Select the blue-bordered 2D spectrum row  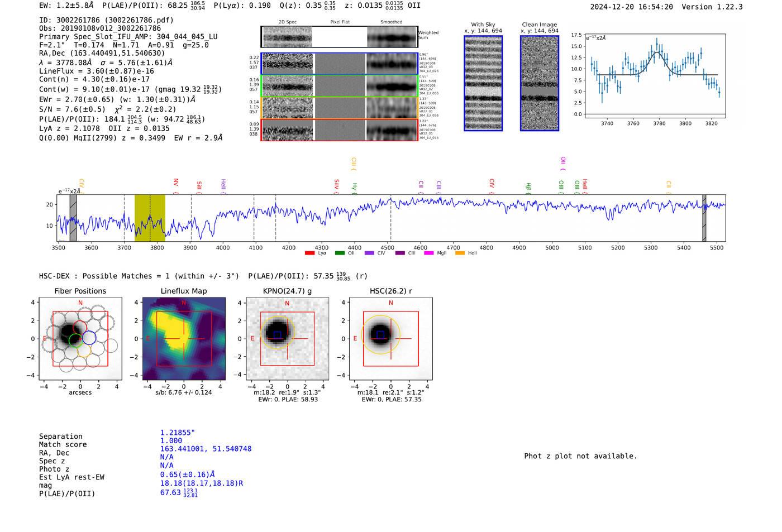click(x=340, y=64)
